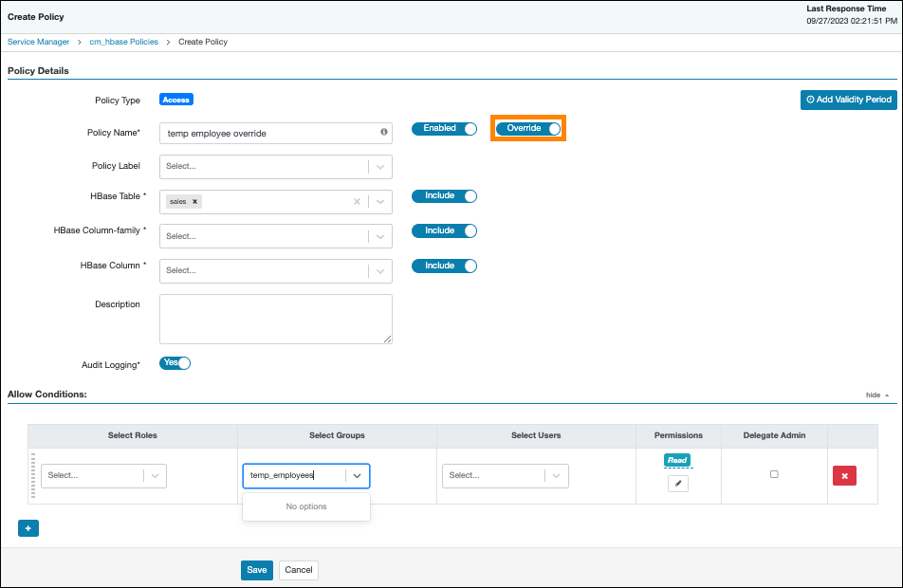Click into the Description text area

click(x=275, y=319)
